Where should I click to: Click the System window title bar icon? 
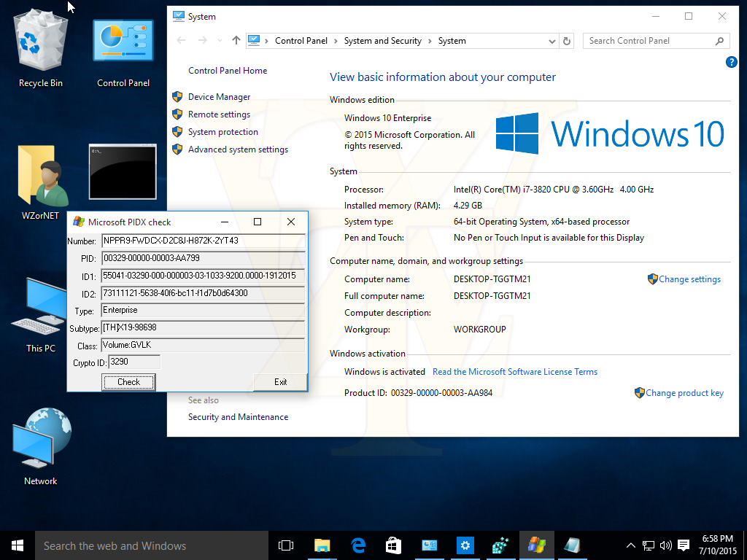(x=179, y=16)
